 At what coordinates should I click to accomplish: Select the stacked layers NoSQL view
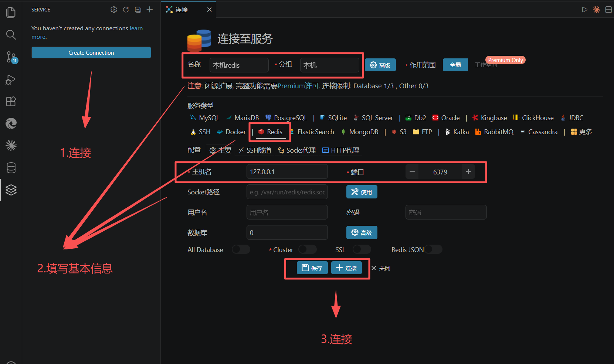pyautogui.click(x=11, y=190)
